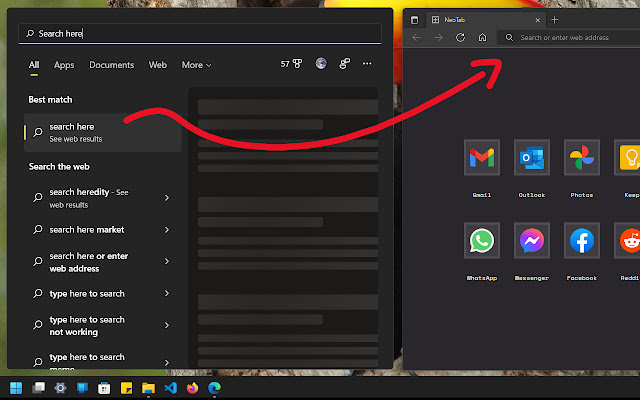
Task: Open the search options ellipsis menu
Action: [367, 63]
